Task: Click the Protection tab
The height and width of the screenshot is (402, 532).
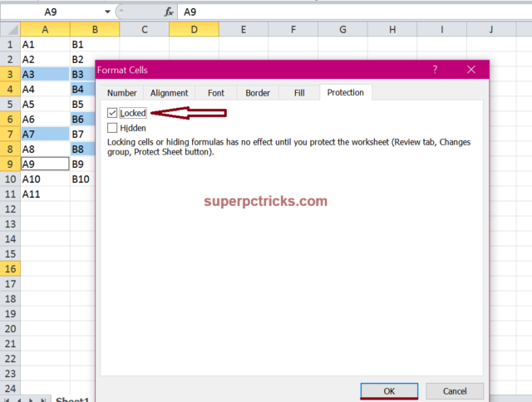Action: tap(346, 92)
